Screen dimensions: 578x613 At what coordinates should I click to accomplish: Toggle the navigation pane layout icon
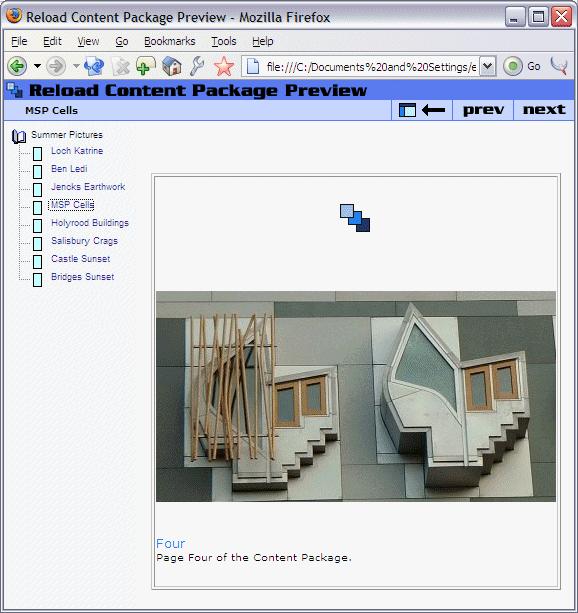click(407, 110)
